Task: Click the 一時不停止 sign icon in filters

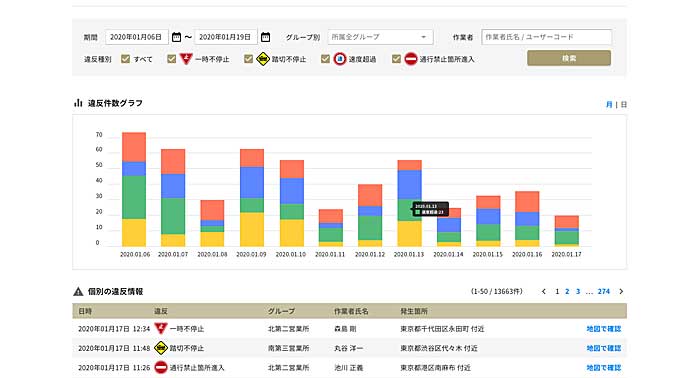Action: tap(186, 58)
